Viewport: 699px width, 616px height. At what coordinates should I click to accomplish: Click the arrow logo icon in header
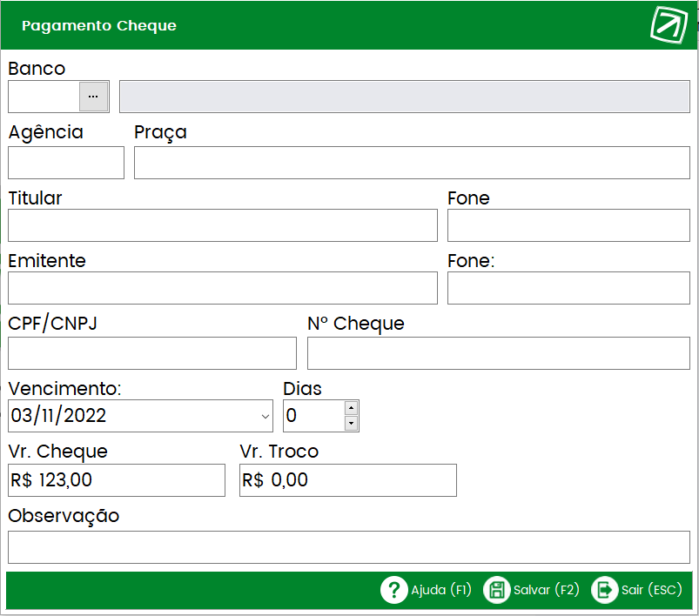669,25
